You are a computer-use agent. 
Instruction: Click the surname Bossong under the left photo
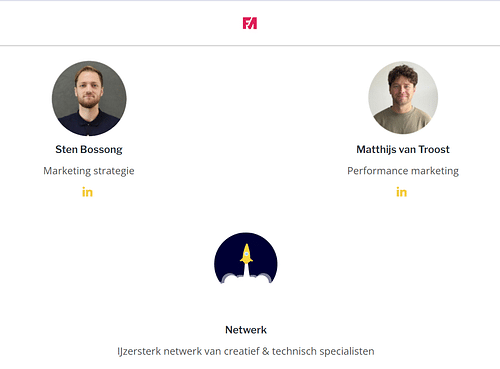[101, 150]
